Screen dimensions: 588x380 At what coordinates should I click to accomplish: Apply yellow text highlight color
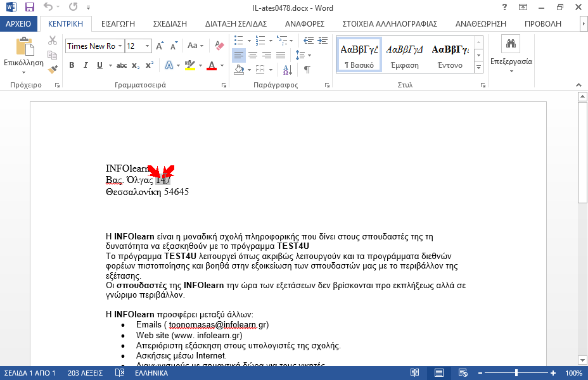click(x=190, y=66)
